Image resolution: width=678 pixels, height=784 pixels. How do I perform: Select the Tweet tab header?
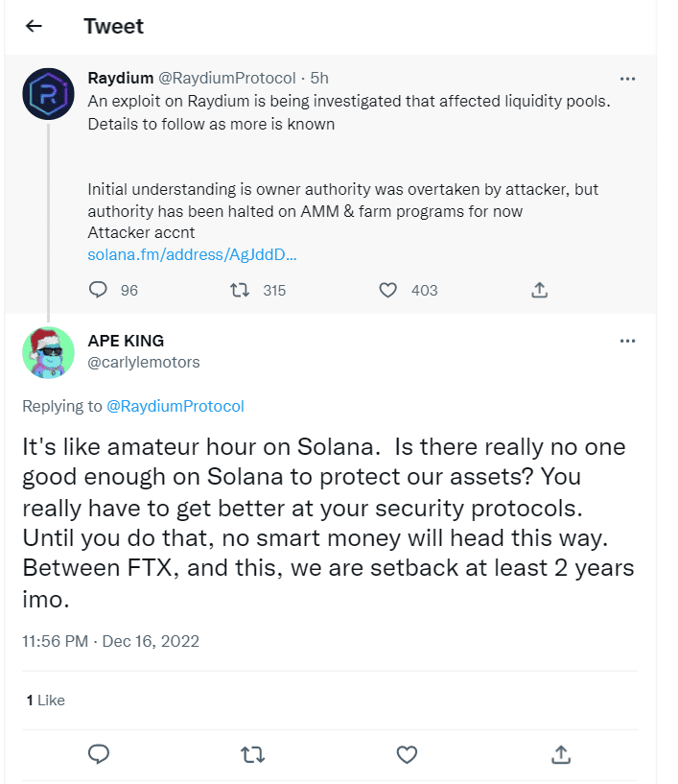(113, 26)
